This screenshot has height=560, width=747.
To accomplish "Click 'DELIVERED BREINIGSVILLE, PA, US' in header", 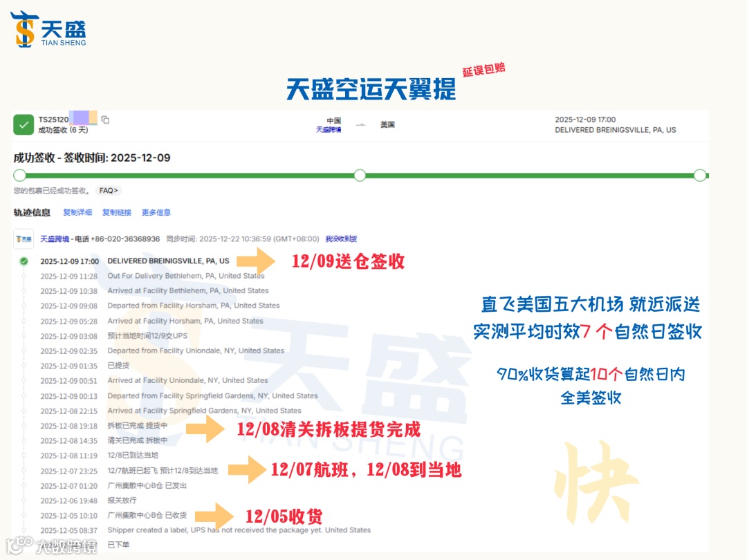I will [615, 130].
